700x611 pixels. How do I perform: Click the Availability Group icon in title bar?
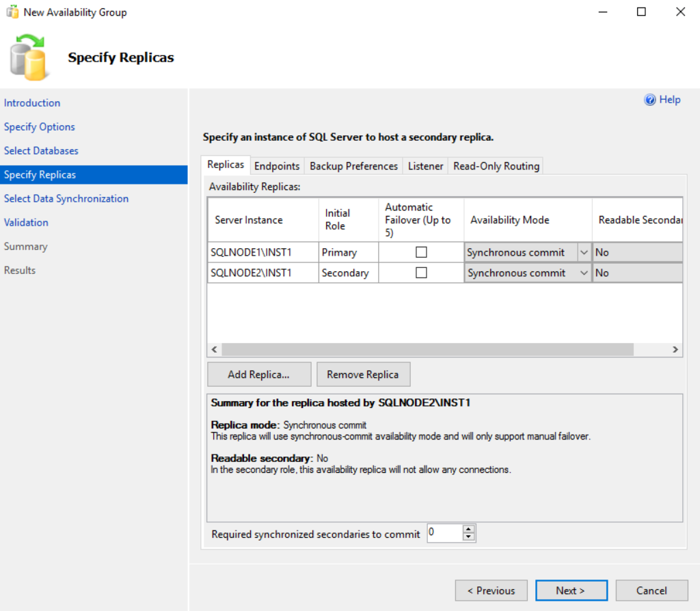coord(12,12)
